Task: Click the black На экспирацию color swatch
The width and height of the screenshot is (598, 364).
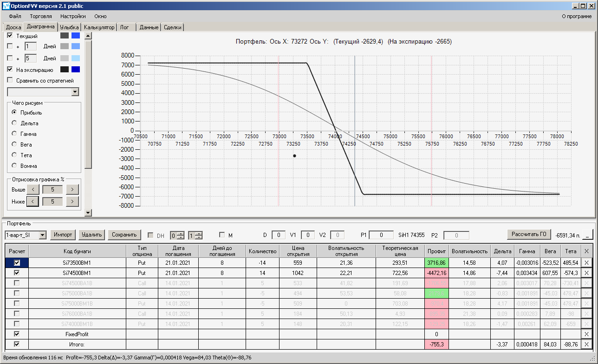Action: 65,70
